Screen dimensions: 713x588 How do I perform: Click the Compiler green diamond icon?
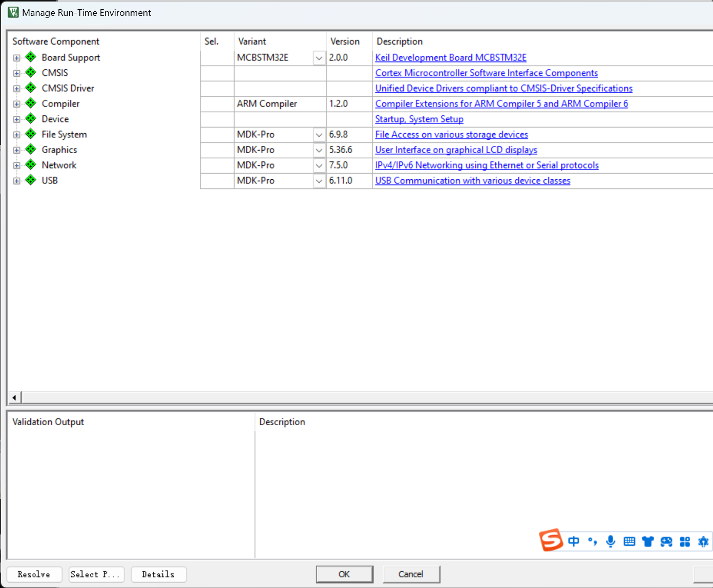coord(31,103)
